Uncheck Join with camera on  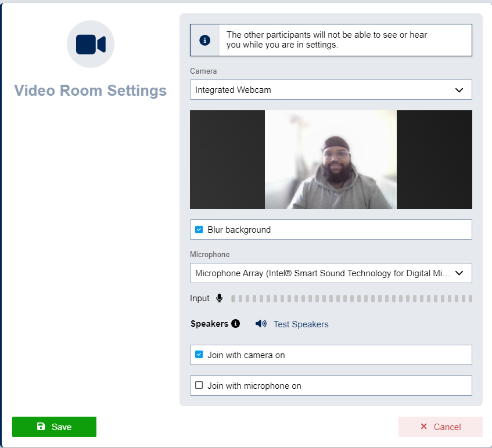199,355
